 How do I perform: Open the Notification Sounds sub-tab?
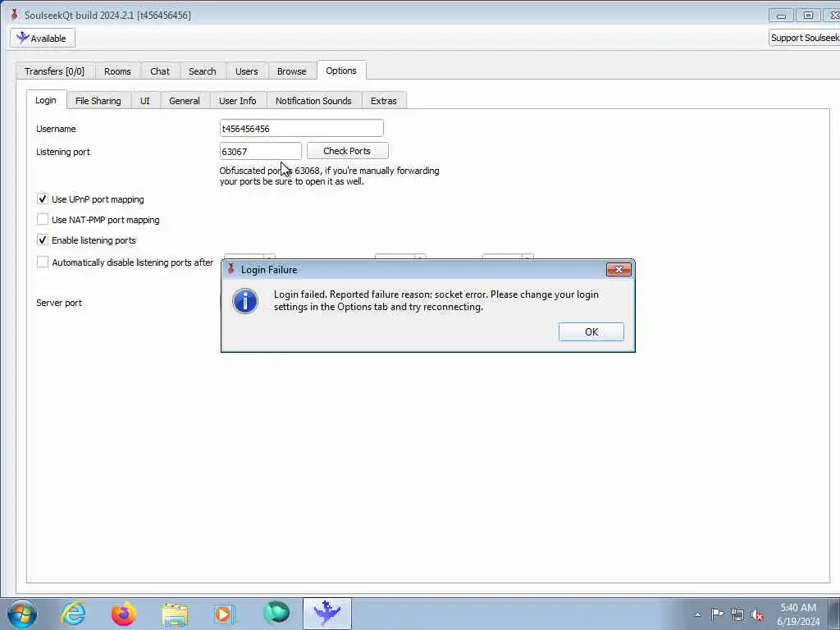(x=313, y=101)
